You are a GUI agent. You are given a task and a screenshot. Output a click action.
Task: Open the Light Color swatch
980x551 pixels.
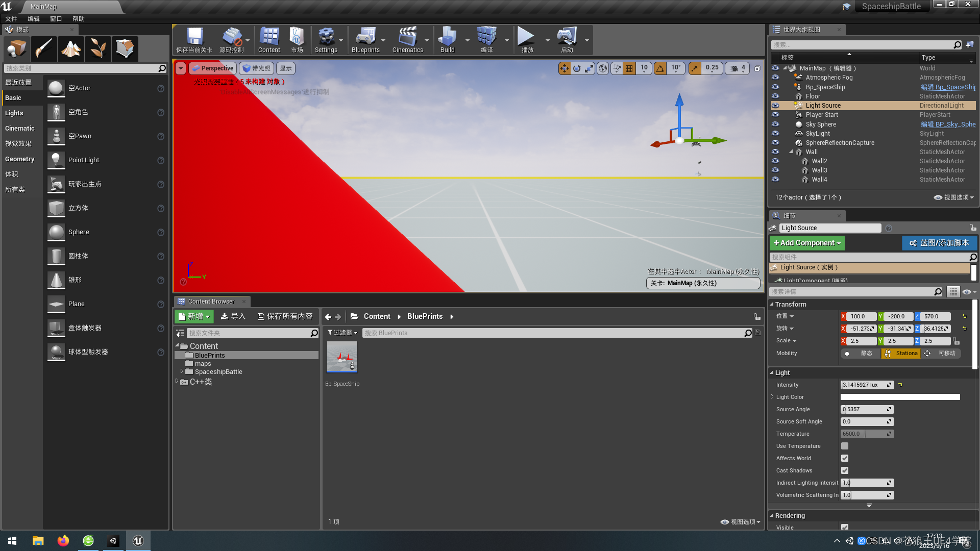click(900, 397)
